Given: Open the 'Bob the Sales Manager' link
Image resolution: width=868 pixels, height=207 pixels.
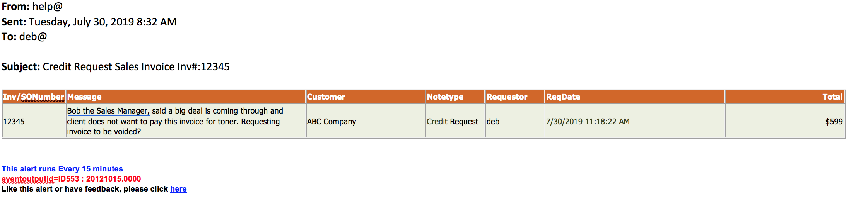Looking at the screenshot, I should click(108, 111).
